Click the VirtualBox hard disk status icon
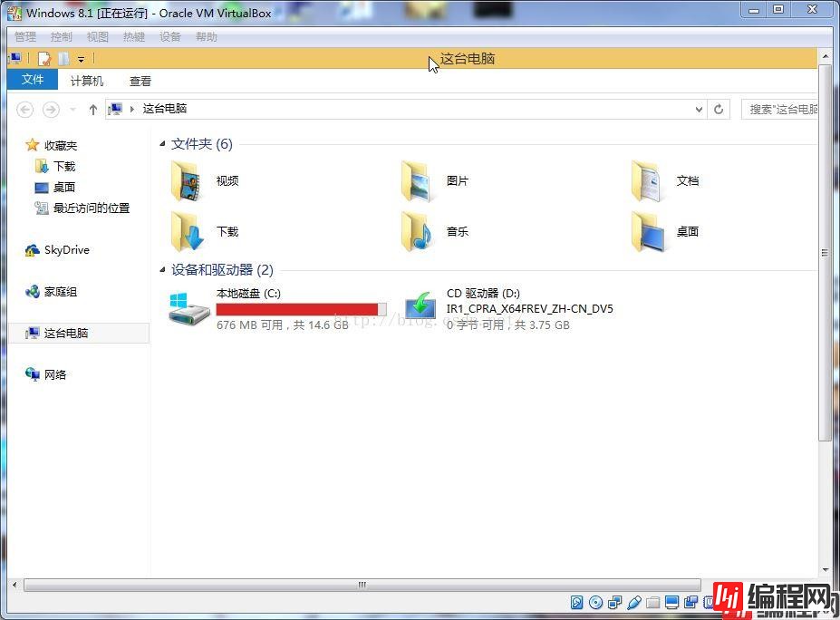 [577, 603]
